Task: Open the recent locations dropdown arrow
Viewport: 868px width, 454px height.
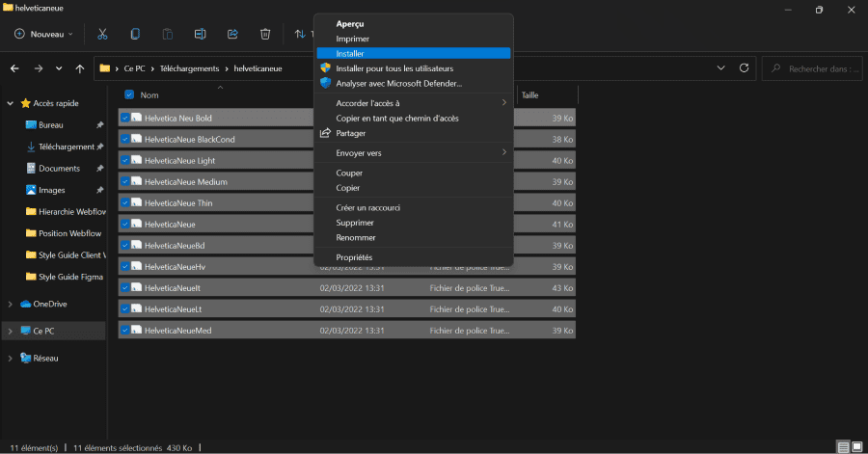Action: pos(59,68)
